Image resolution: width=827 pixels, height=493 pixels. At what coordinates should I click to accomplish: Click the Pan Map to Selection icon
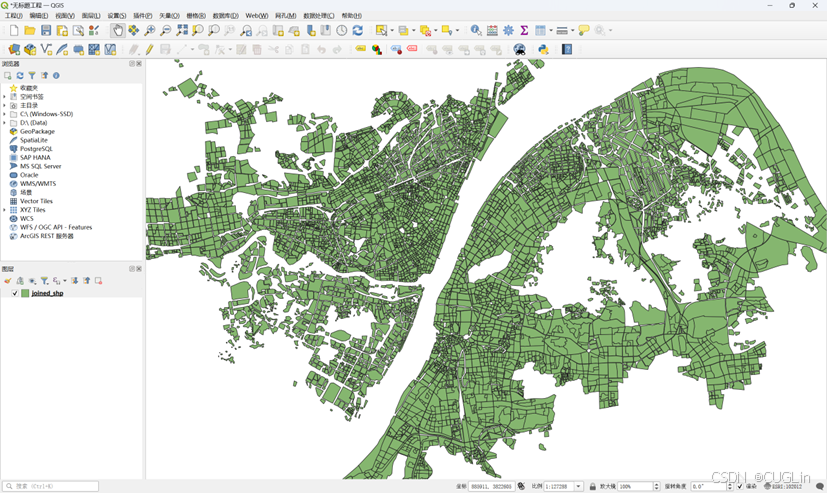click(133, 31)
